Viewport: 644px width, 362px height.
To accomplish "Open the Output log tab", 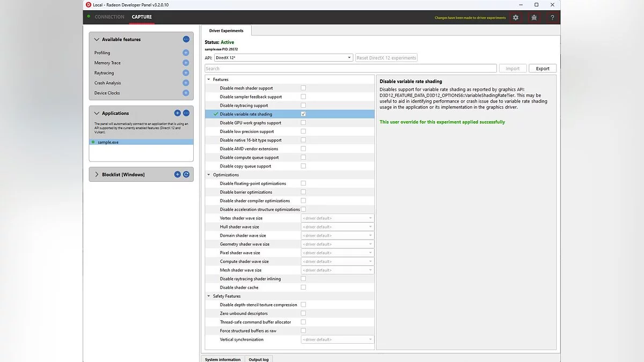I will pos(259,359).
